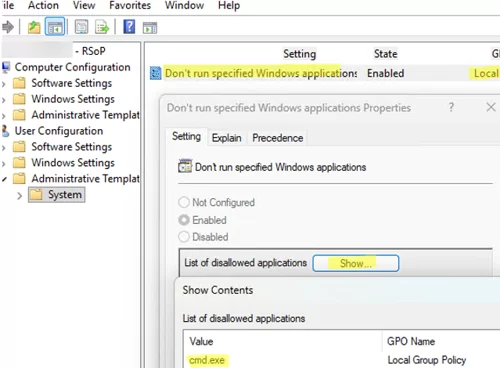Viewport: 500px width, 368px height.
Task: Click the Local Group Policy cell
Action: (427, 360)
